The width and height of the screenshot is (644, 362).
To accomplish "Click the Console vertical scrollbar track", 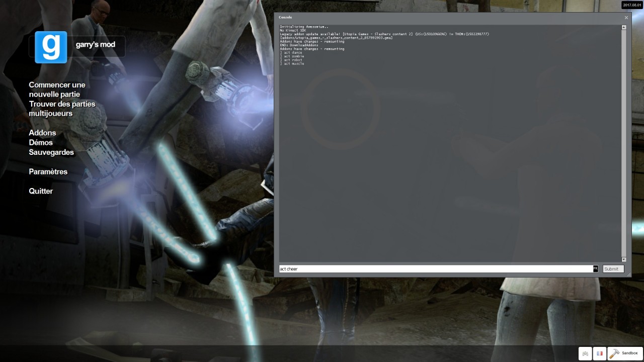I will (x=624, y=143).
